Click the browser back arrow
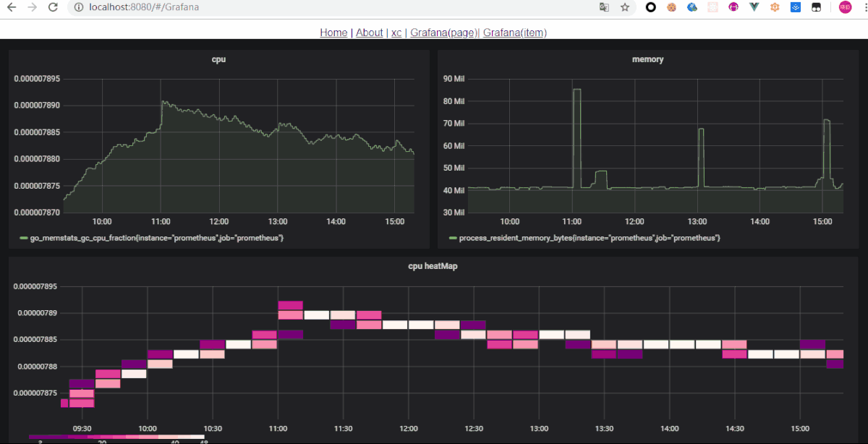Screen dimensions: 868x444 pyautogui.click(x=11, y=7)
